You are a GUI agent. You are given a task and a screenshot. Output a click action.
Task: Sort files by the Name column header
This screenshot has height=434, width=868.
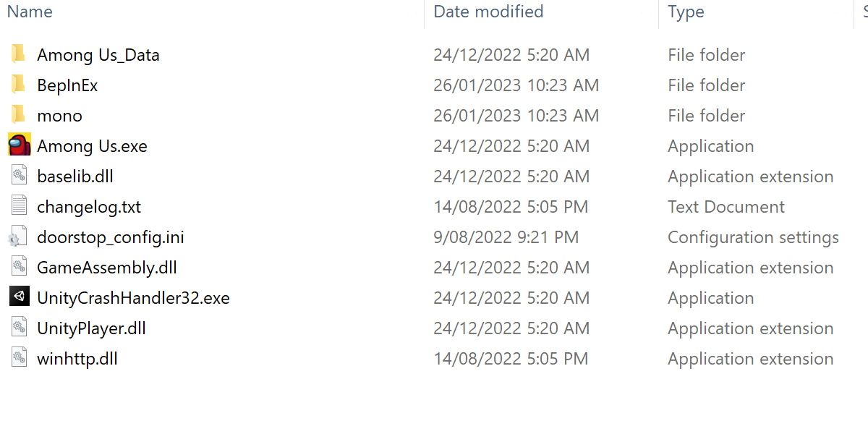click(30, 12)
